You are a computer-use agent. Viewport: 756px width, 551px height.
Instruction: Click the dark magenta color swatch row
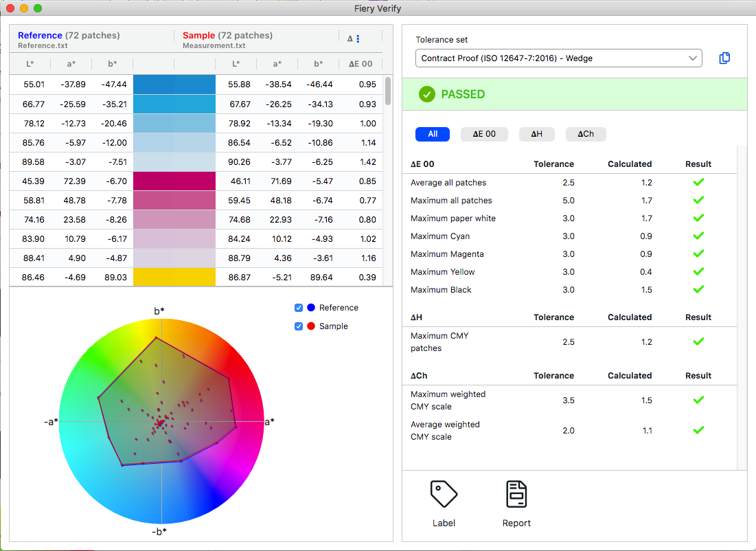[x=174, y=181]
